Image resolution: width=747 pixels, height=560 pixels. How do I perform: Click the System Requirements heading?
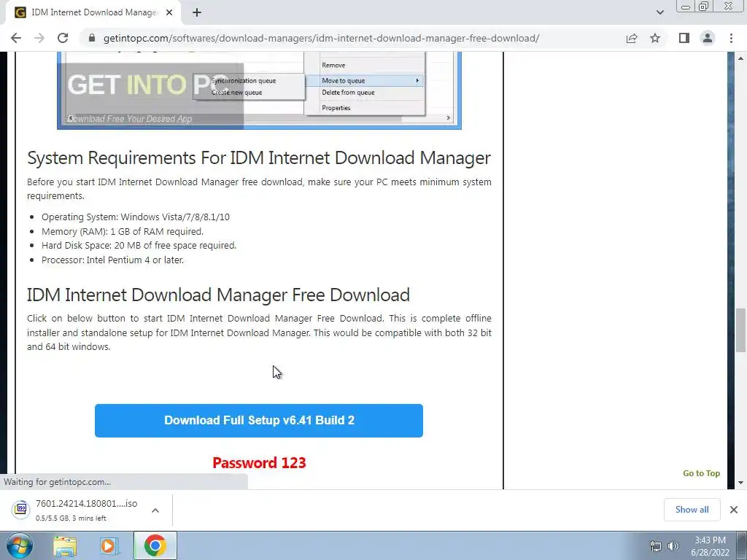point(259,157)
